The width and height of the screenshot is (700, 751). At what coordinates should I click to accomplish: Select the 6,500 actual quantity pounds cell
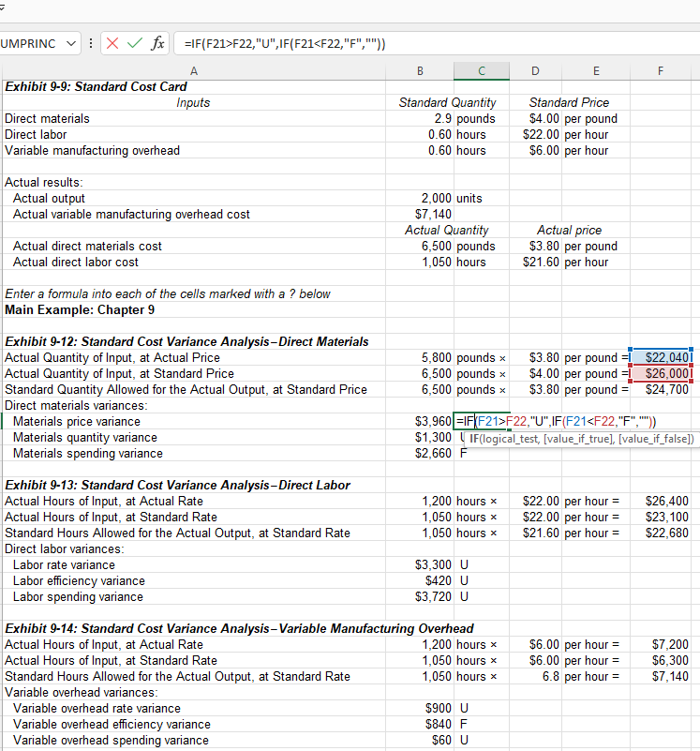coord(420,247)
